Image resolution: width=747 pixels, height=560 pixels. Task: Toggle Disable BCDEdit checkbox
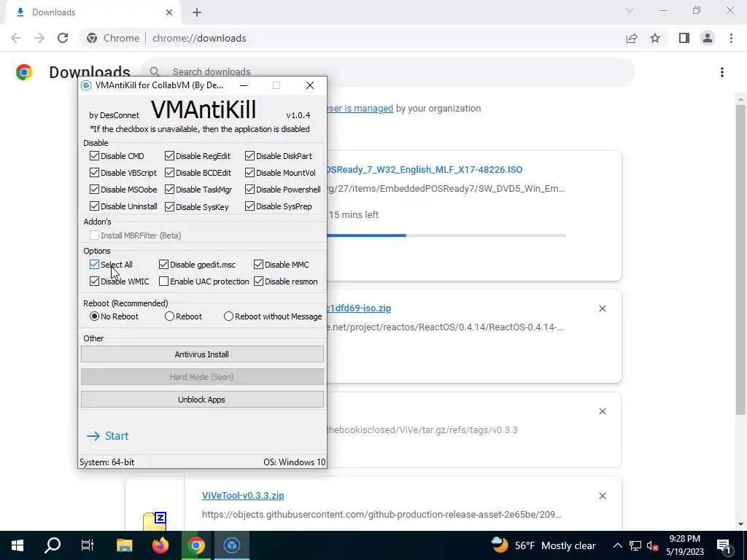169,172
